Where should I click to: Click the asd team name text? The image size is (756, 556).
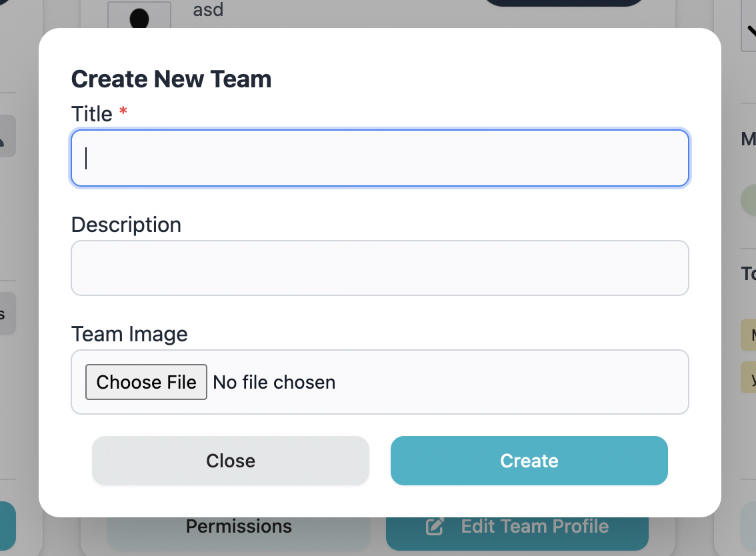tap(208, 10)
